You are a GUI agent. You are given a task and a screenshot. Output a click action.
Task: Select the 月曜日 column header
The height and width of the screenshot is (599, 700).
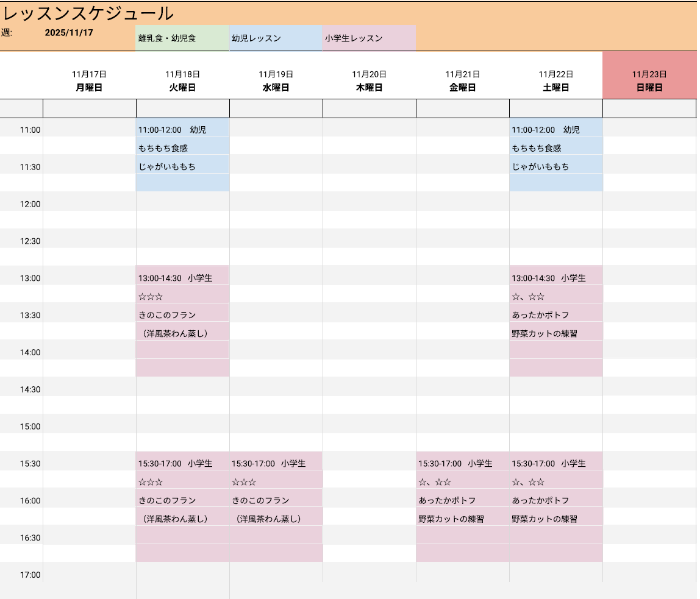click(89, 87)
